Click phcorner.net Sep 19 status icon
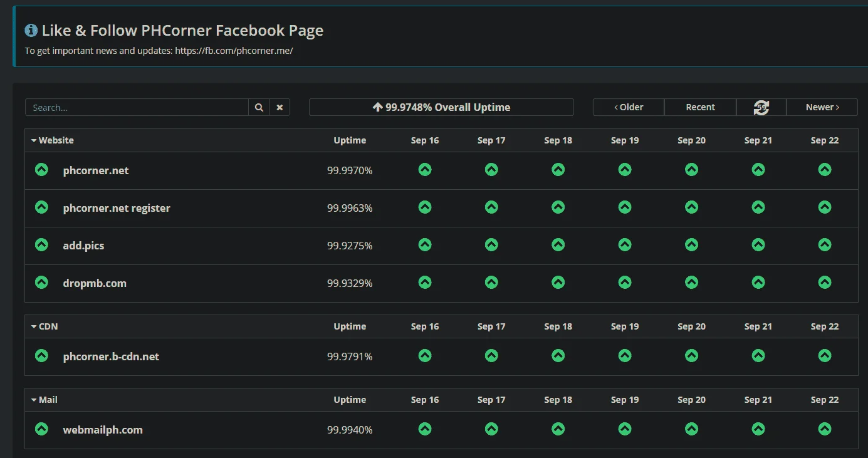The width and height of the screenshot is (868, 458). [x=625, y=169]
